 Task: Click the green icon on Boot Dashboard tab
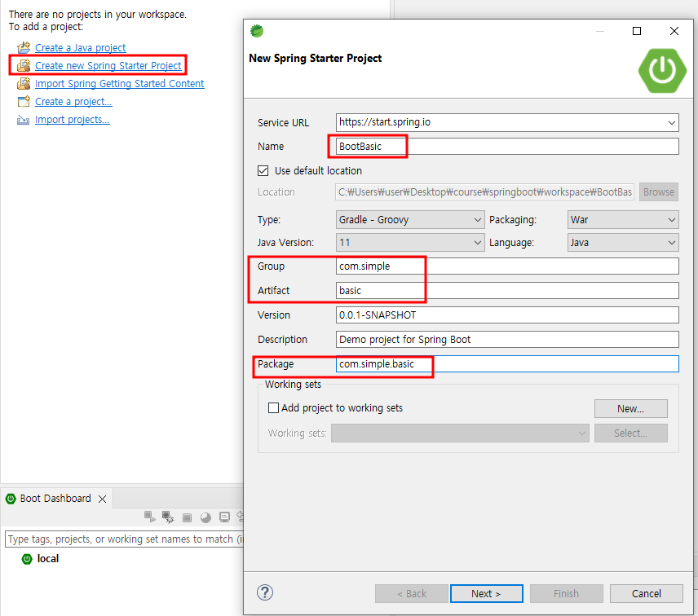click(11, 499)
